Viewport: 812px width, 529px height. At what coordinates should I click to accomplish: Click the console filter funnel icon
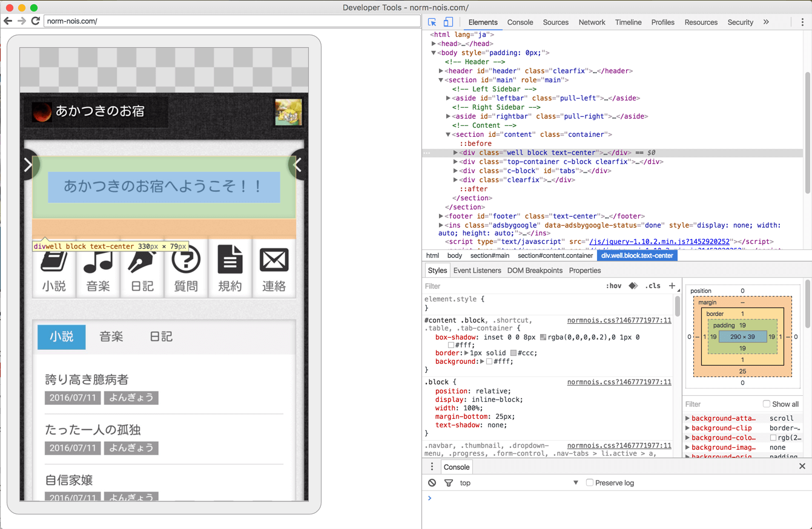pyautogui.click(x=449, y=483)
